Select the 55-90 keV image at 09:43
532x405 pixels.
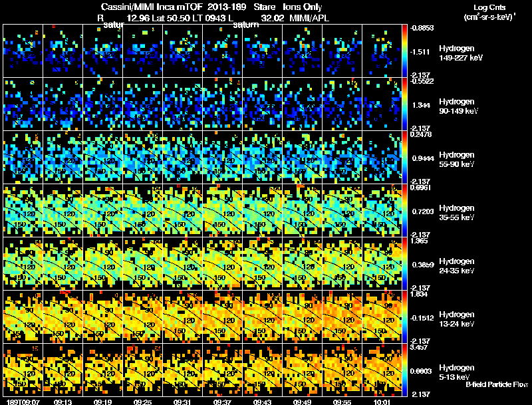[x=262, y=158]
